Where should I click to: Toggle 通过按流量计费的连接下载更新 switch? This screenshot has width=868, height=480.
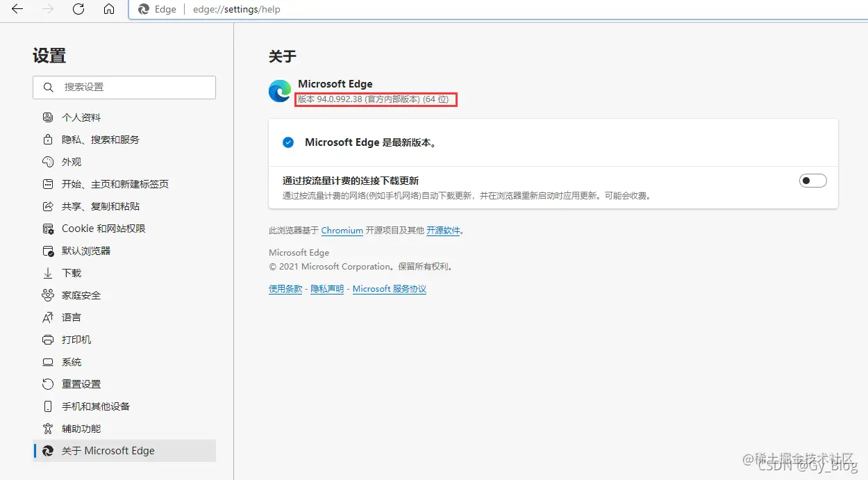tap(813, 181)
